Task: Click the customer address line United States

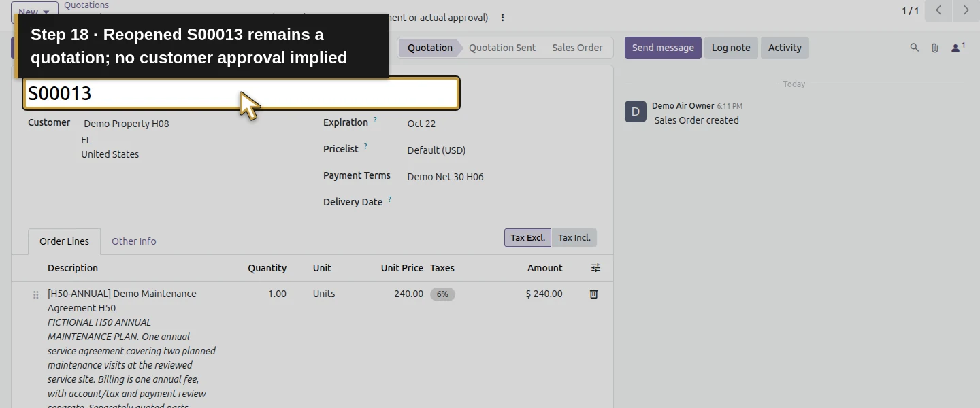Action: 110,154
